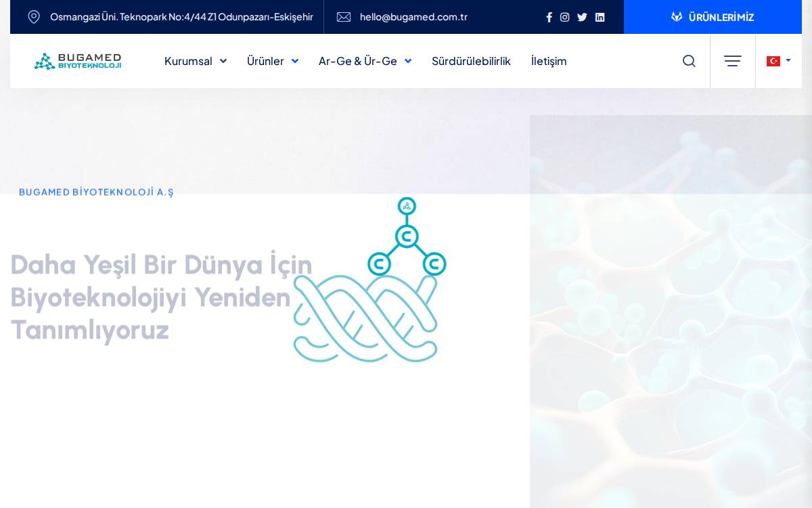Click the hello@bugamed.com.tr email link

pos(413,17)
